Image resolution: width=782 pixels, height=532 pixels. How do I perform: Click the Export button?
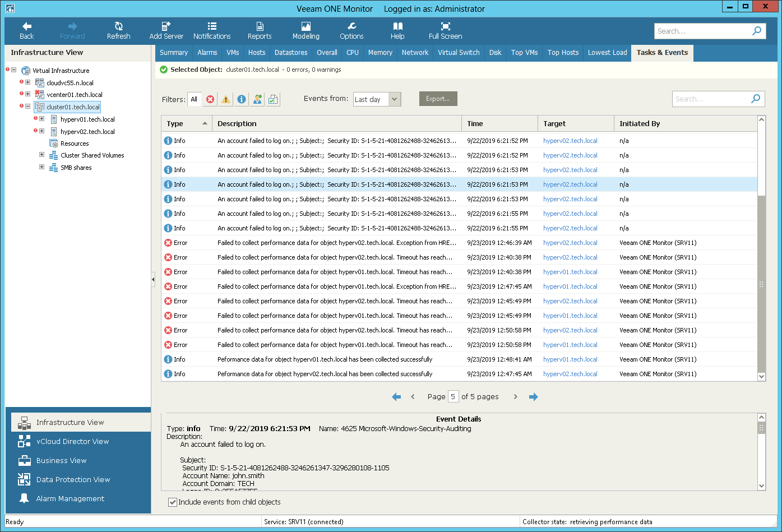coord(438,99)
